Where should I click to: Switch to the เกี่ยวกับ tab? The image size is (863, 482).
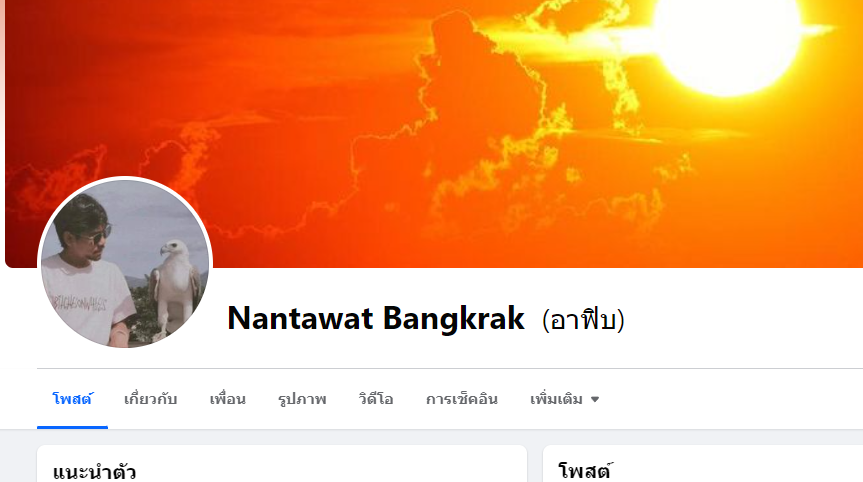150,399
